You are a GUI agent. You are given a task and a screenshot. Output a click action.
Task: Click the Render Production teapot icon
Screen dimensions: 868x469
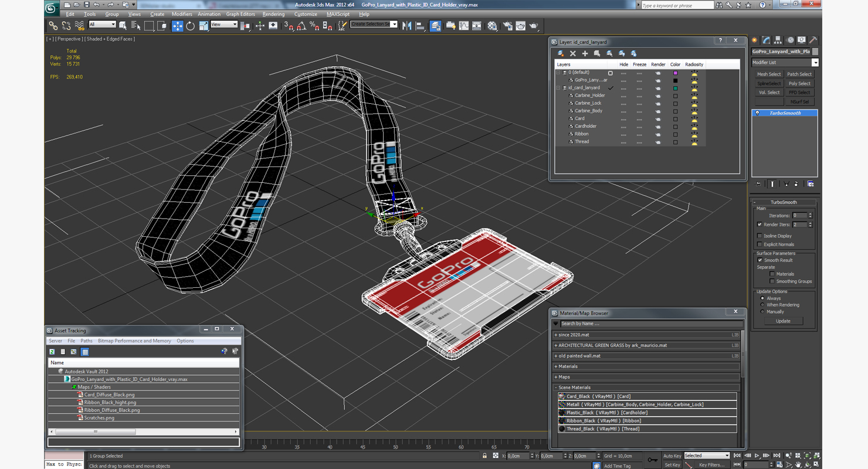534,26
